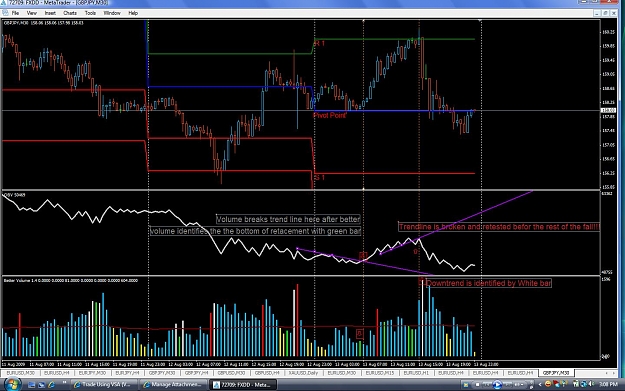The height and width of the screenshot is (391, 625).
Task: Open the Charts menu
Action: [x=70, y=13]
